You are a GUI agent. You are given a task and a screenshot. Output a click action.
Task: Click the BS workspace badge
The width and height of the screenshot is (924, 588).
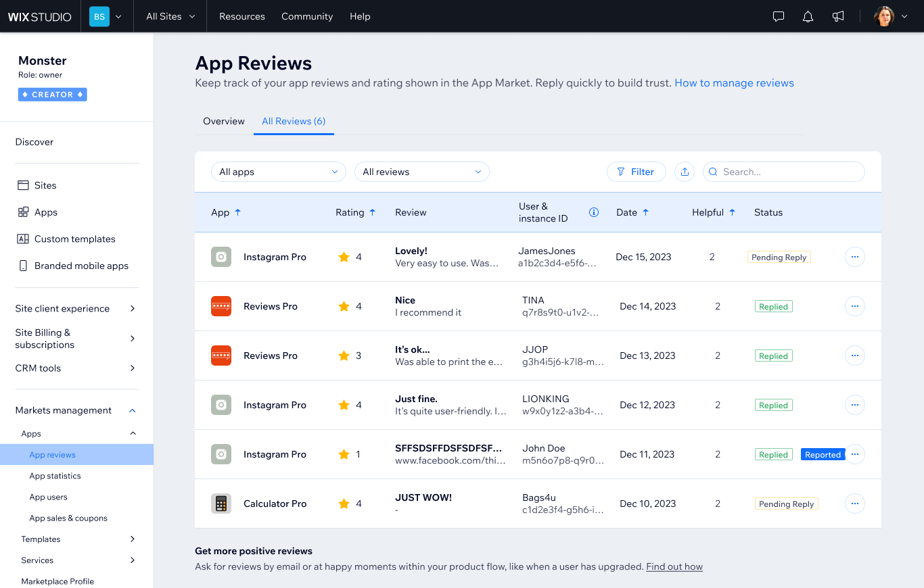point(99,17)
